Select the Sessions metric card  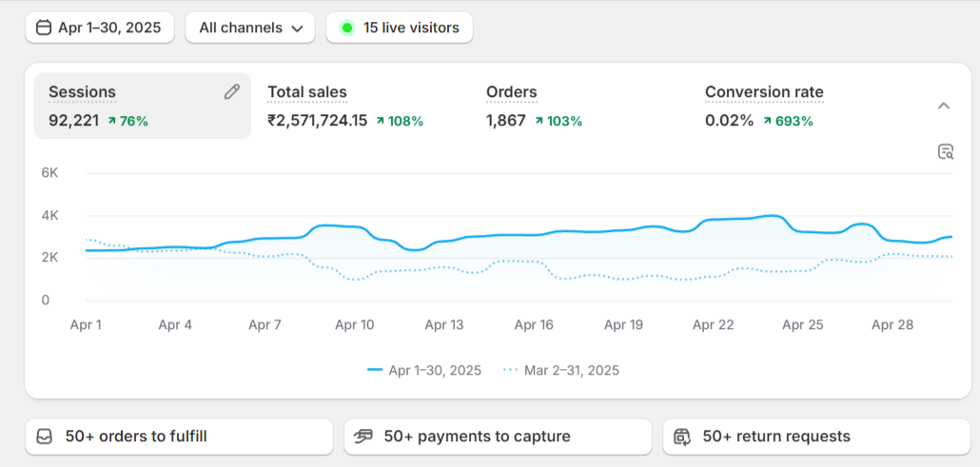pyautogui.click(x=143, y=106)
